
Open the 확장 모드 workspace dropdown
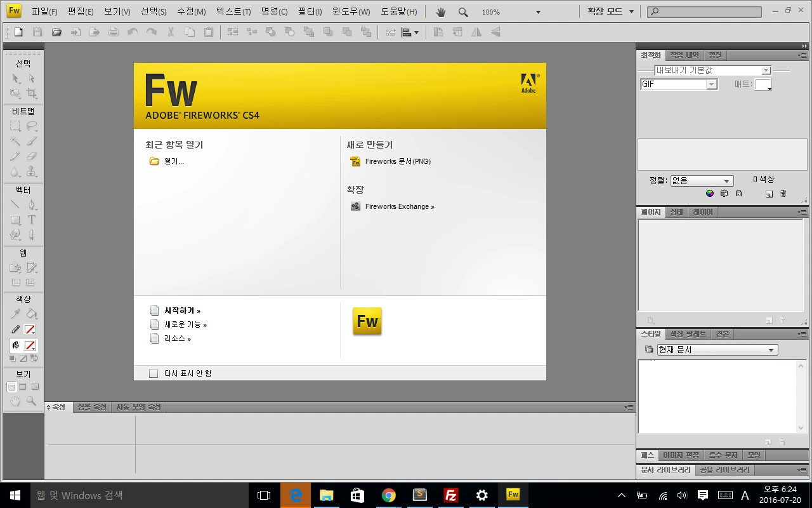610,11
